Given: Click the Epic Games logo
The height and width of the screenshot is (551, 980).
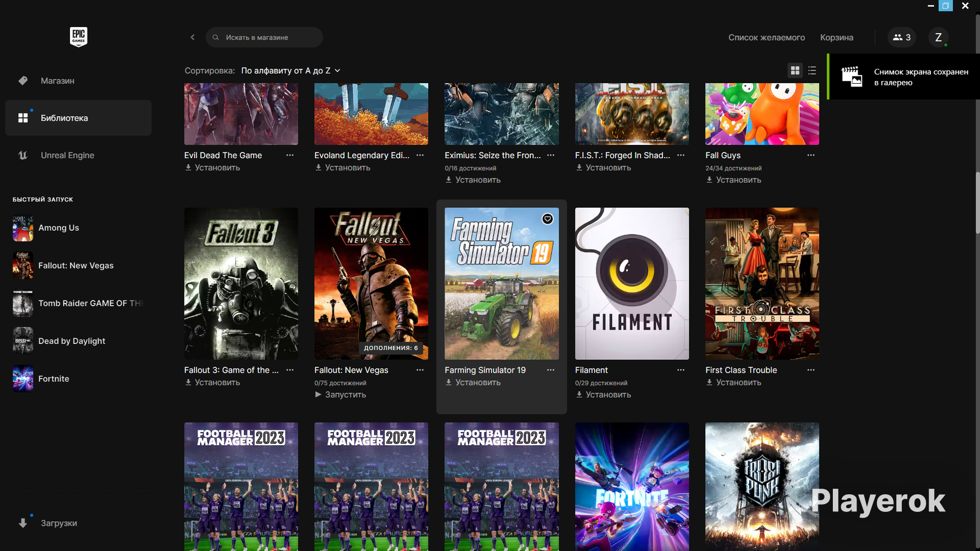Looking at the screenshot, I should [x=78, y=37].
